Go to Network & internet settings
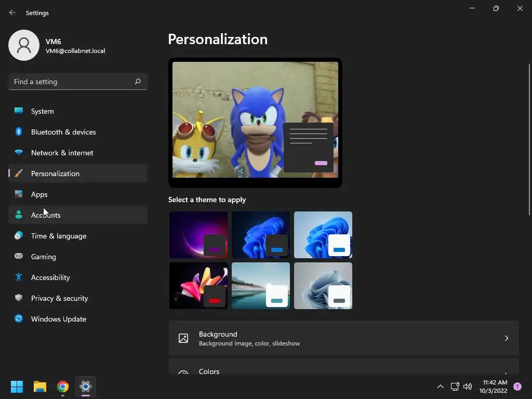The image size is (532, 399). click(78, 153)
